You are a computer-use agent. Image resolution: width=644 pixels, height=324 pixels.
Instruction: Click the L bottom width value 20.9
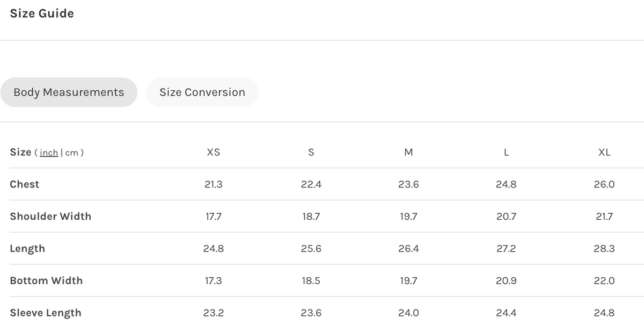pos(506,280)
